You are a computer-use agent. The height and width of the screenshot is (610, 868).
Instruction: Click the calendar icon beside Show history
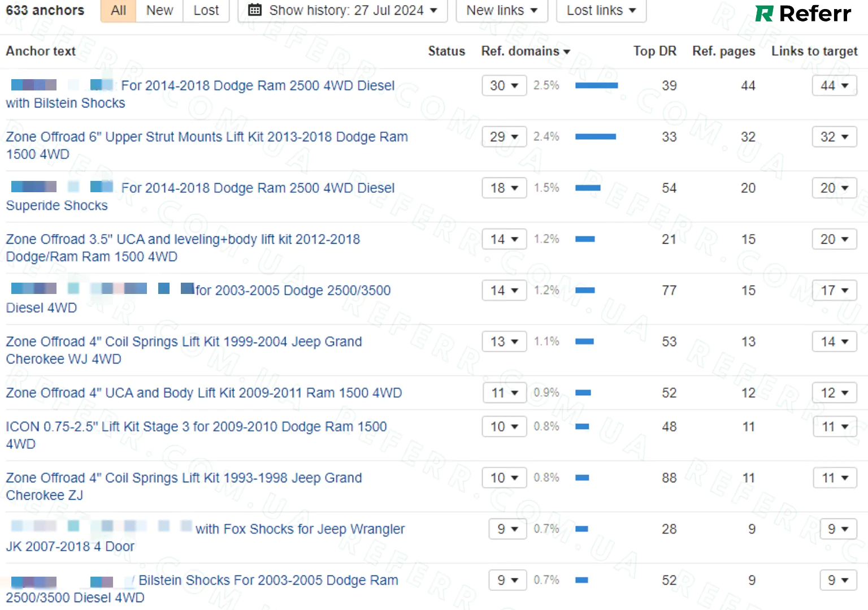[x=255, y=10]
